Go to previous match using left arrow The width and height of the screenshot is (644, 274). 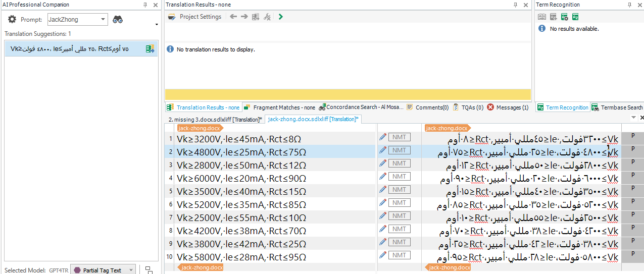click(x=233, y=17)
